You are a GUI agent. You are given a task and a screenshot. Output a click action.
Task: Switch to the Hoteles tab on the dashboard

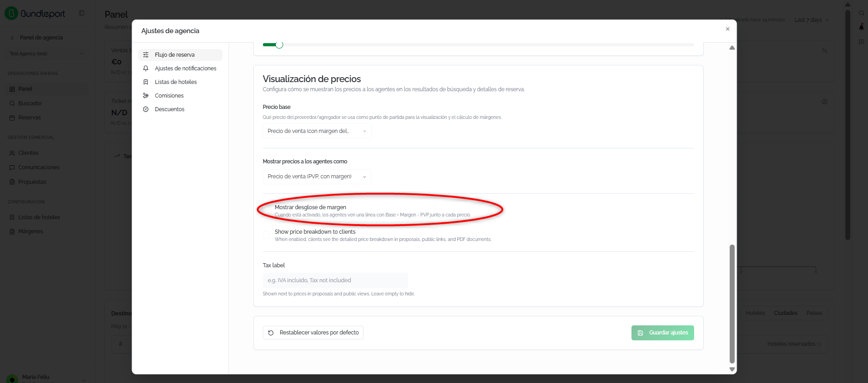coord(755,313)
